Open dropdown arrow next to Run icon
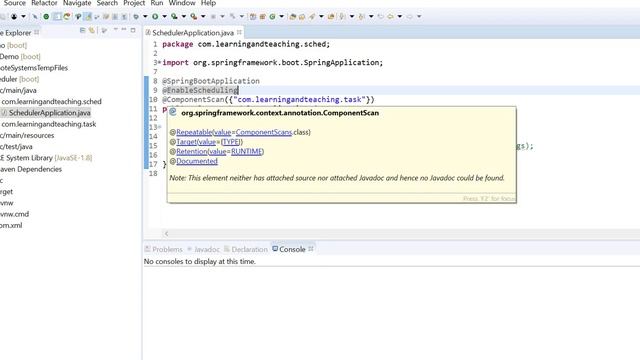 click(x=164, y=16)
